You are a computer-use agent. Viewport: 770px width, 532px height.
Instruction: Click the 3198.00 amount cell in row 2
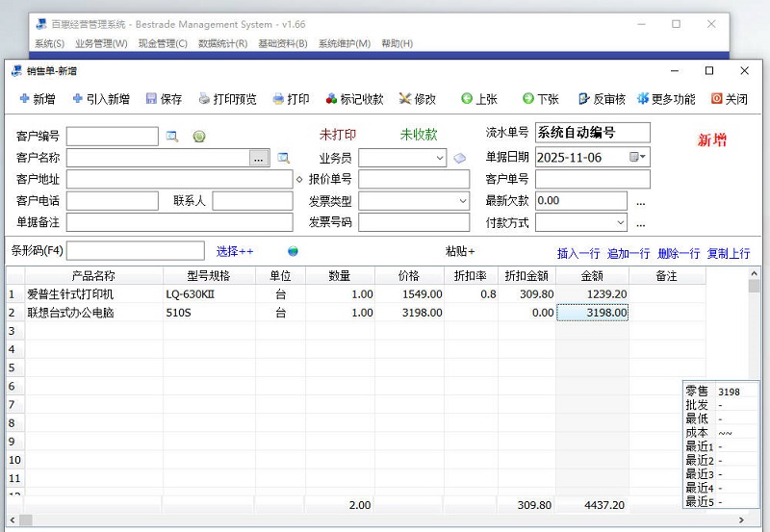click(592, 313)
